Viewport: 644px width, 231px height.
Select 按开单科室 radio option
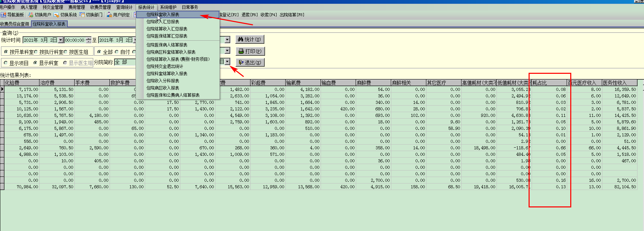coord(6,52)
